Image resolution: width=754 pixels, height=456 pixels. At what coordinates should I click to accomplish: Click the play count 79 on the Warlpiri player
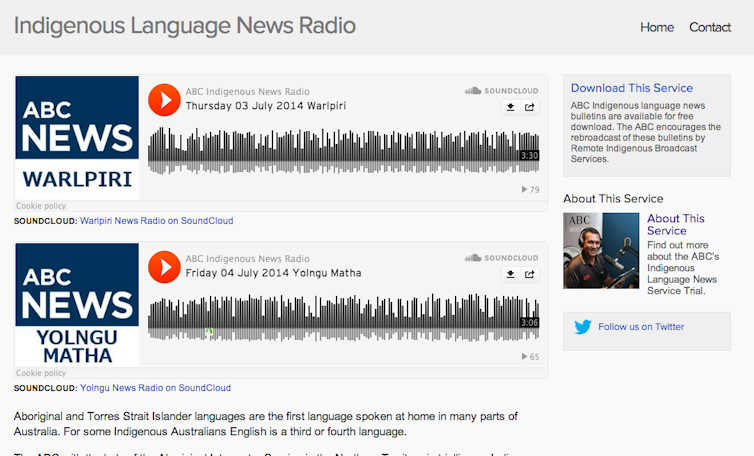click(x=530, y=190)
